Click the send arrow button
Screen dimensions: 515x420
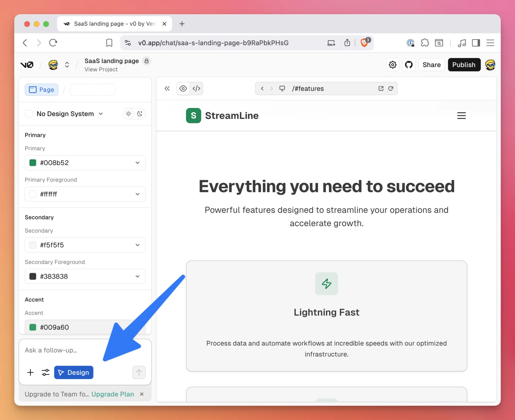(x=139, y=372)
